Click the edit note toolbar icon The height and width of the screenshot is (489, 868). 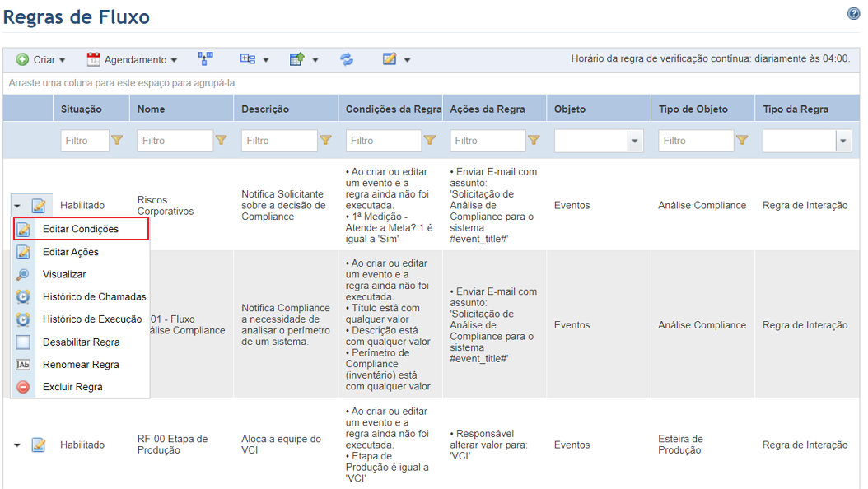390,58
